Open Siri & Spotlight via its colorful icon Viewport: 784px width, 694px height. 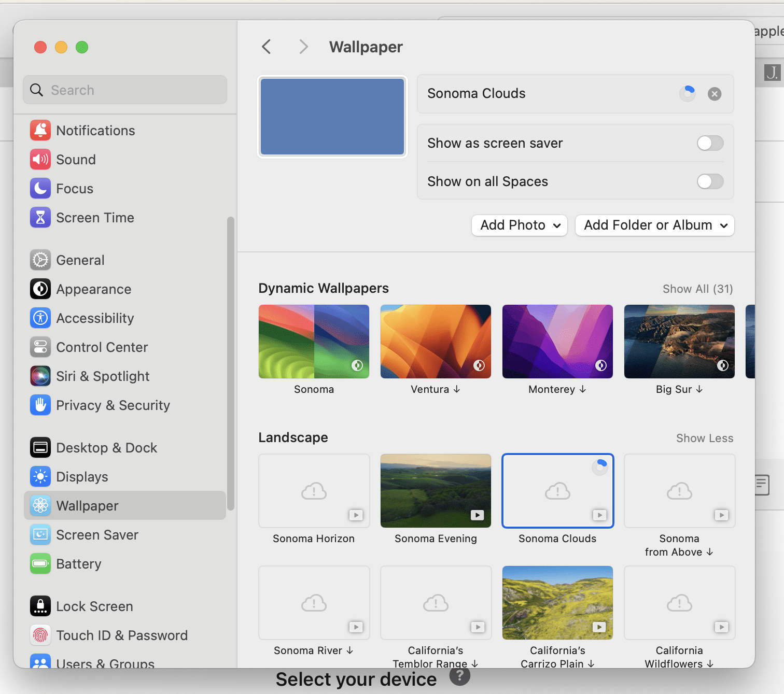[40, 376]
